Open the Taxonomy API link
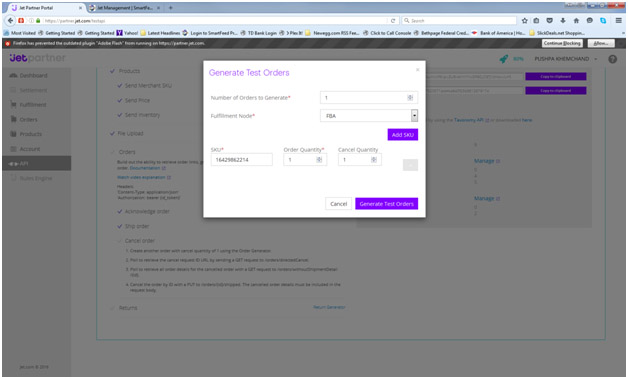This screenshot has width=628, height=379. [x=469, y=120]
